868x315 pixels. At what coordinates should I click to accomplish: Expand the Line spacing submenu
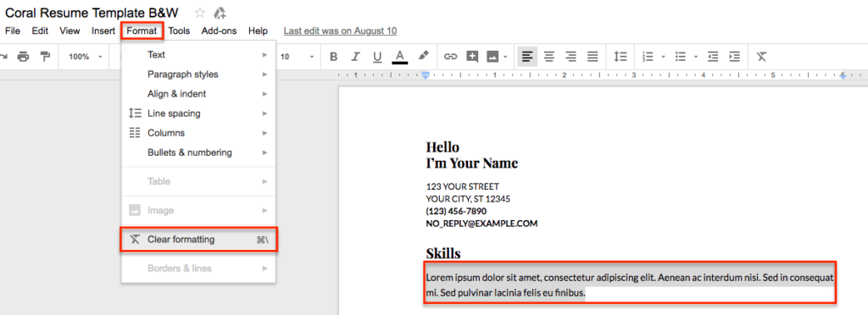click(198, 113)
